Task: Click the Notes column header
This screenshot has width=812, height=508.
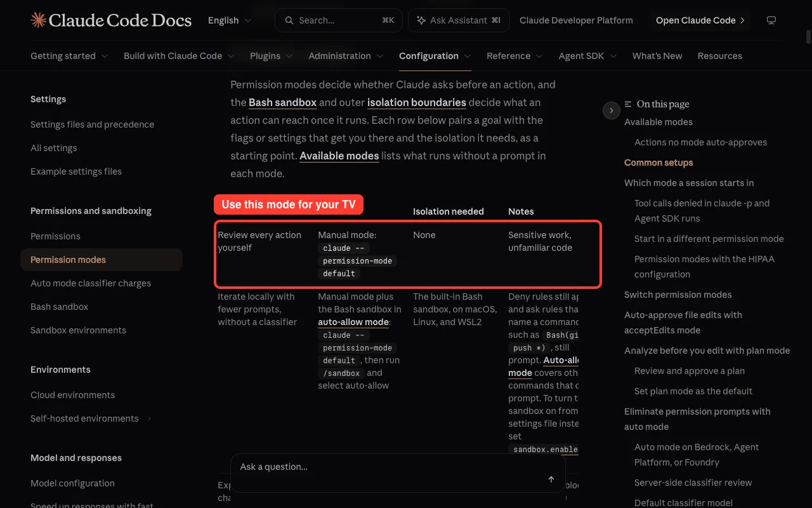Action: [521, 211]
